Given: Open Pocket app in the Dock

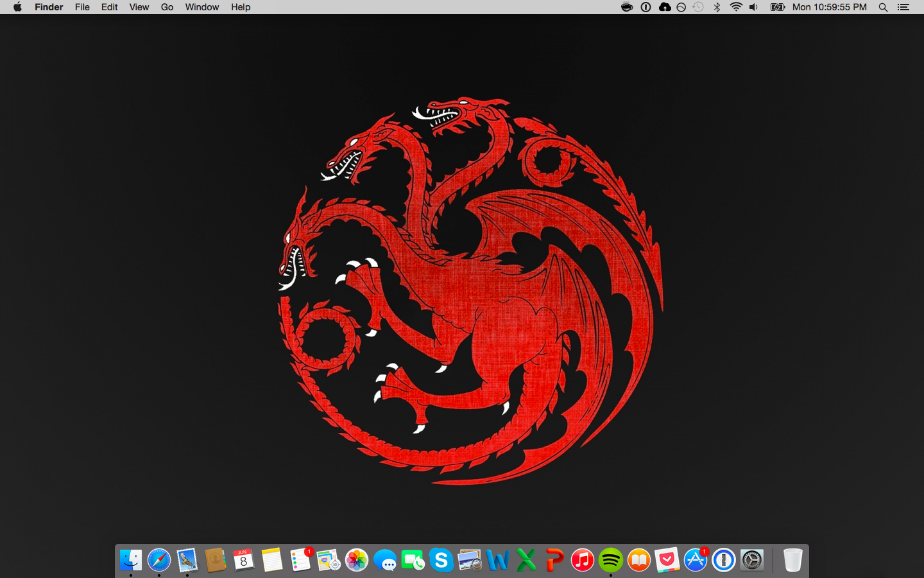Looking at the screenshot, I should pos(667,560).
